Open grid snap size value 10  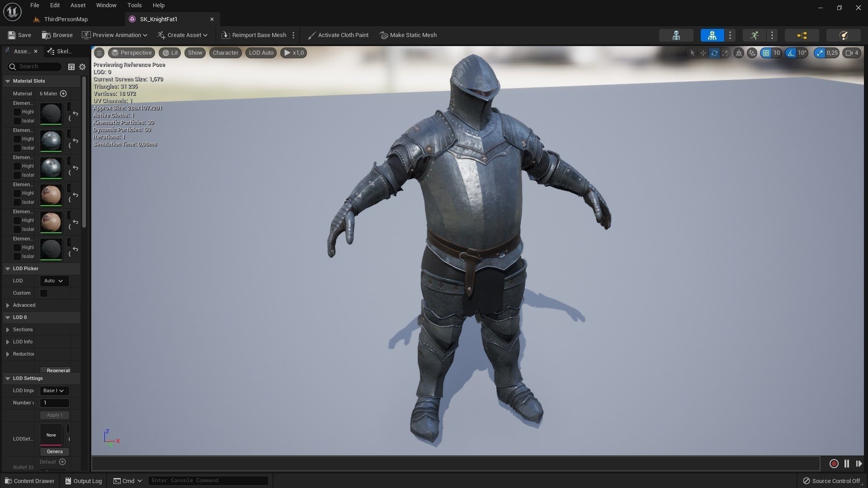click(777, 53)
